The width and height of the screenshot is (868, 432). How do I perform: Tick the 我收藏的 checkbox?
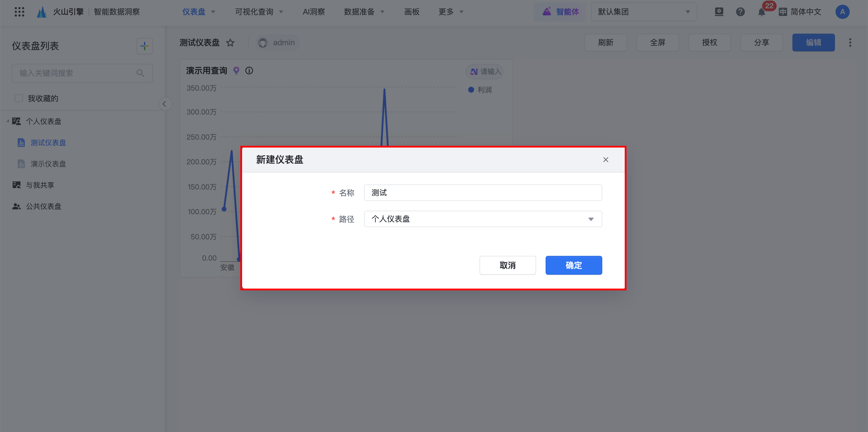19,98
